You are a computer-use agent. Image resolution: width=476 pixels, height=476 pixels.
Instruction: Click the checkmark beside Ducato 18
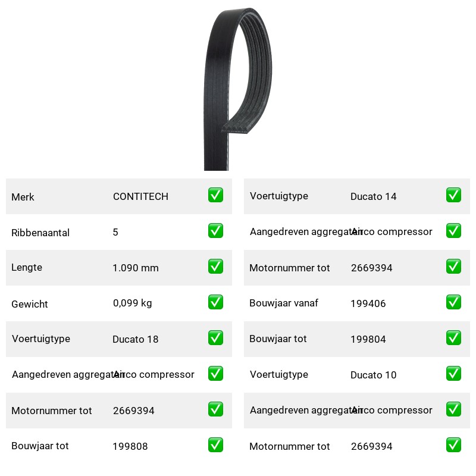[215, 338]
